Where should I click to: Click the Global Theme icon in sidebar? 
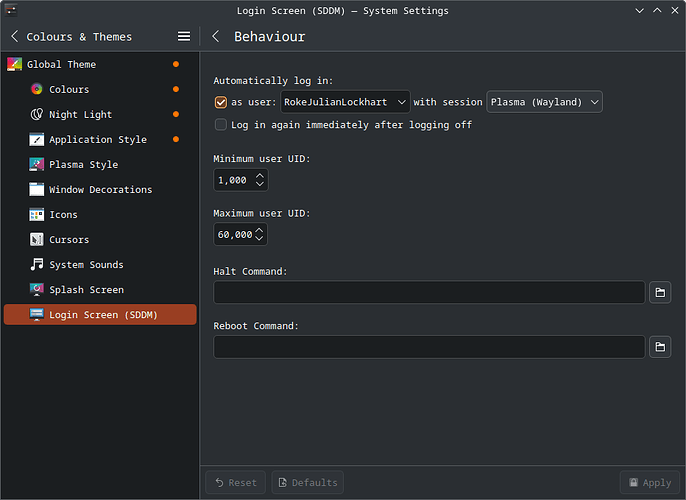[14, 64]
